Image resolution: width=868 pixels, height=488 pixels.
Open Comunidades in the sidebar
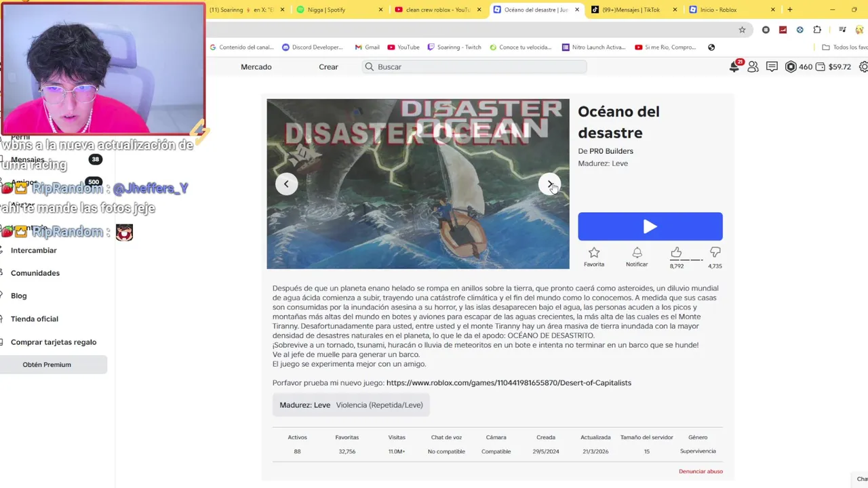click(35, 273)
